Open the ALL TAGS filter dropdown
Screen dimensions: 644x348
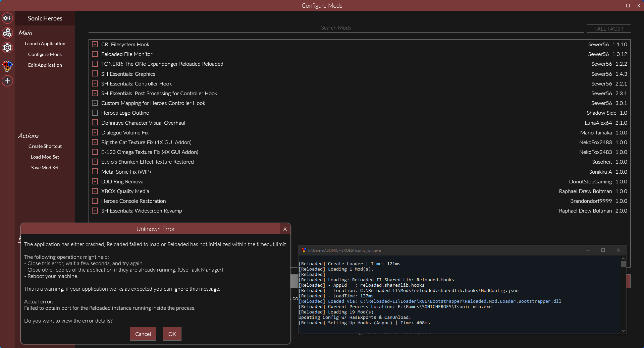tap(608, 28)
